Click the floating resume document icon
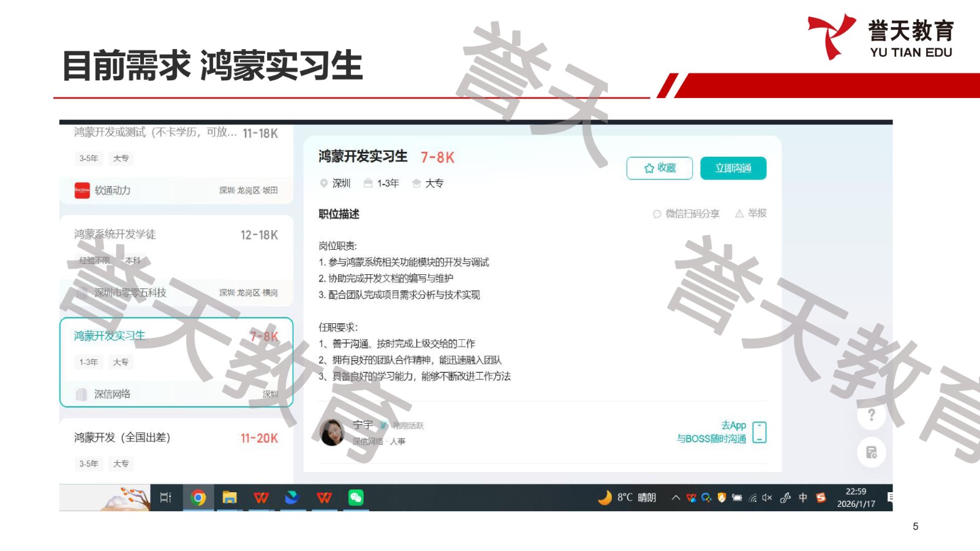 pos(871,452)
